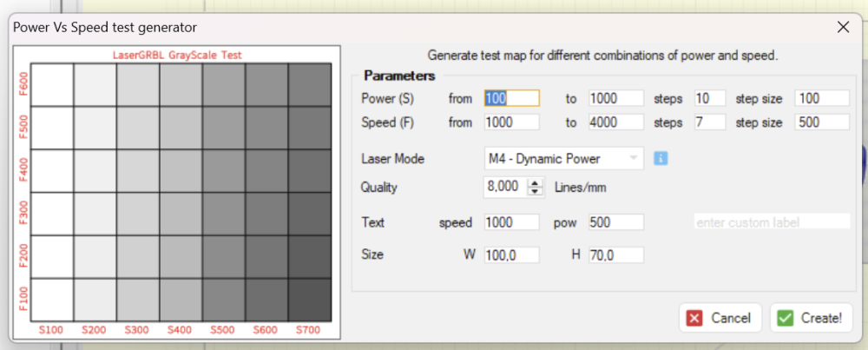Screen dimensions: 868x350
Task: Click the Quality value field showing 8,000
Action: [505, 188]
